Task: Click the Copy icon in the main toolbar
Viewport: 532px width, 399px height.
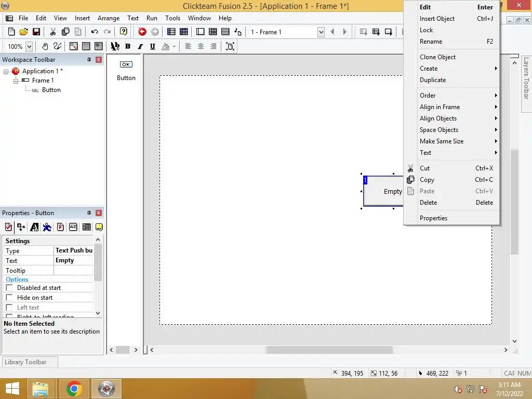Action: coord(65,32)
